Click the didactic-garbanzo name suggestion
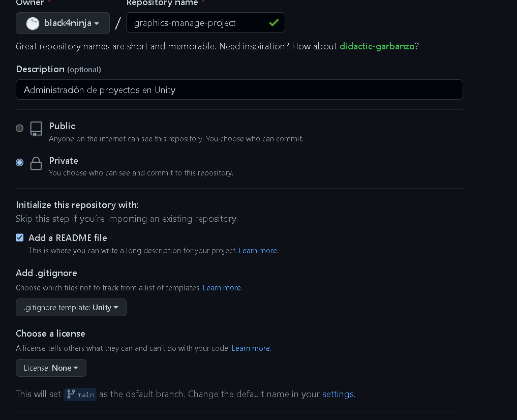 pos(377,46)
